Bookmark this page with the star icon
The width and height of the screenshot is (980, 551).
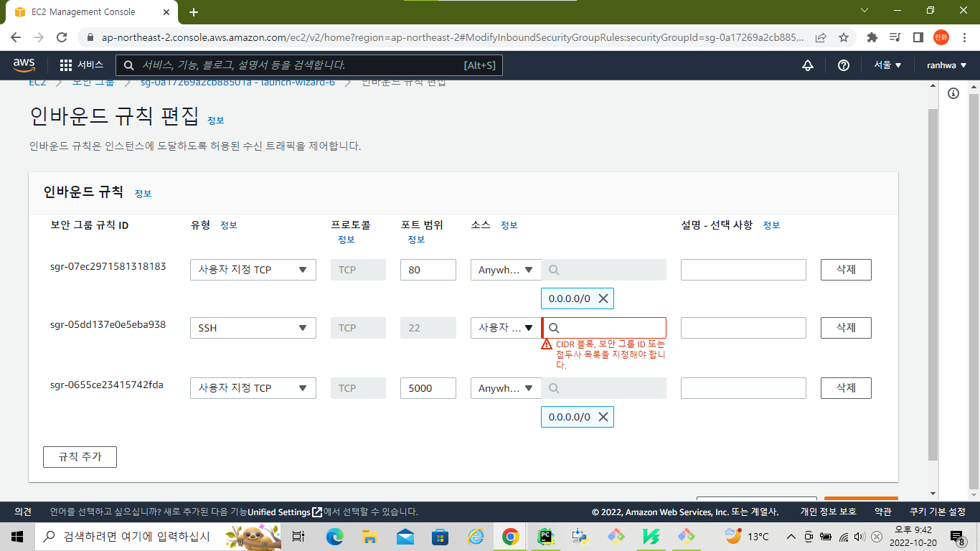(844, 37)
